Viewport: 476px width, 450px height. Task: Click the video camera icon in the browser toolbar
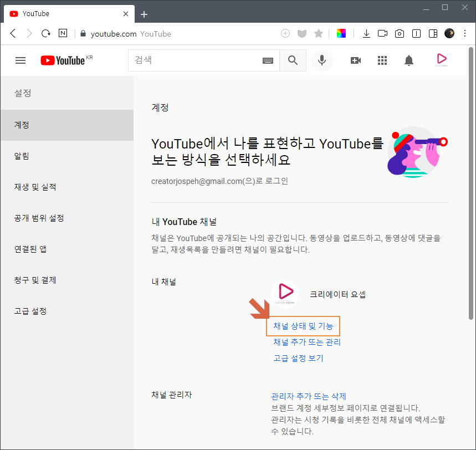point(382,33)
